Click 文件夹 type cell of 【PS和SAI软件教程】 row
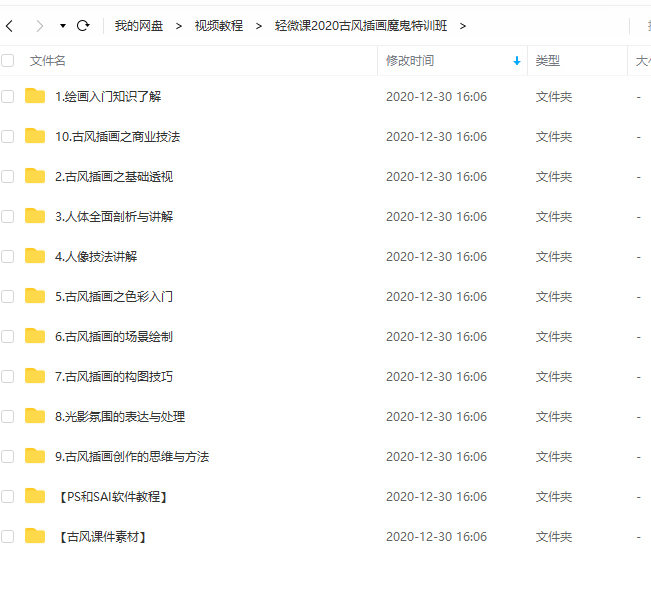This screenshot has height=593, width=651. [554, 497]
